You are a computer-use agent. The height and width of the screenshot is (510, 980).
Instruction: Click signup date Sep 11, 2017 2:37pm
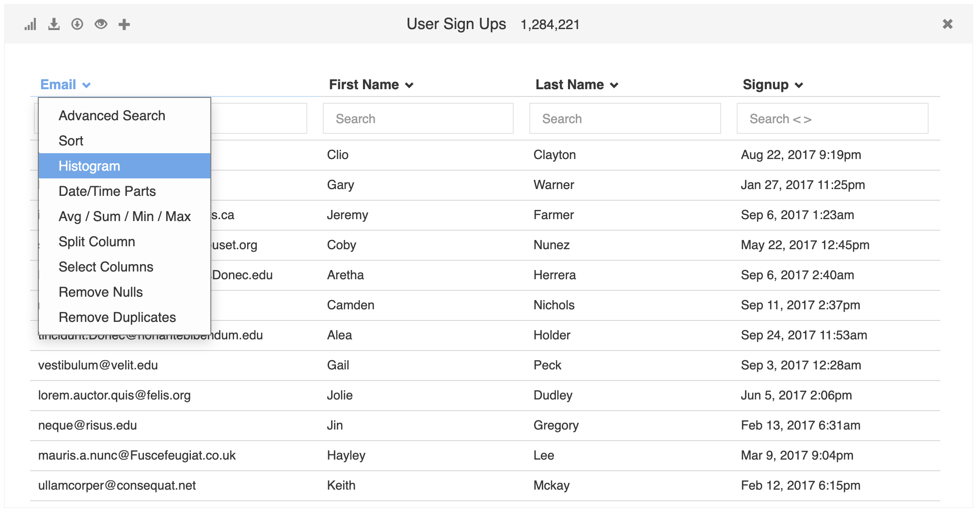800,305
